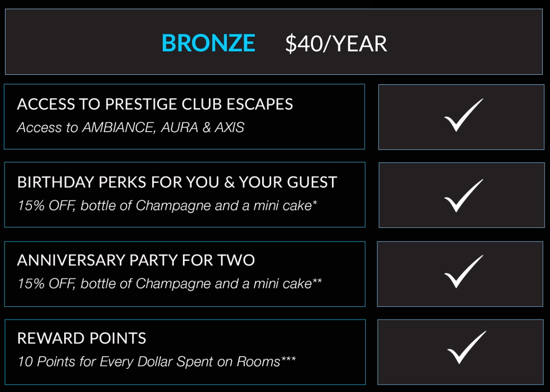Click the word Rooms in Reward Points description
Screen dimensions: 550x392
coord(258,361)
